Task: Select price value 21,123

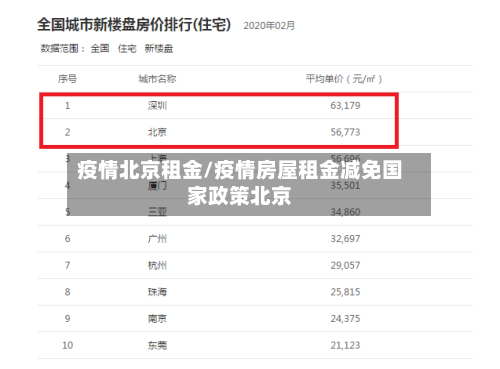Action: pyautogui.click(x=345, y=345)
